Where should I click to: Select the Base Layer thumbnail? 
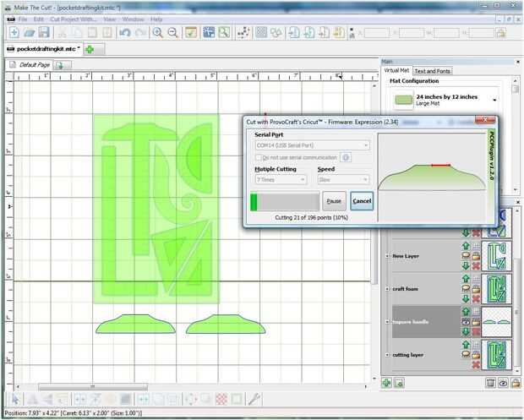(497, 256)
